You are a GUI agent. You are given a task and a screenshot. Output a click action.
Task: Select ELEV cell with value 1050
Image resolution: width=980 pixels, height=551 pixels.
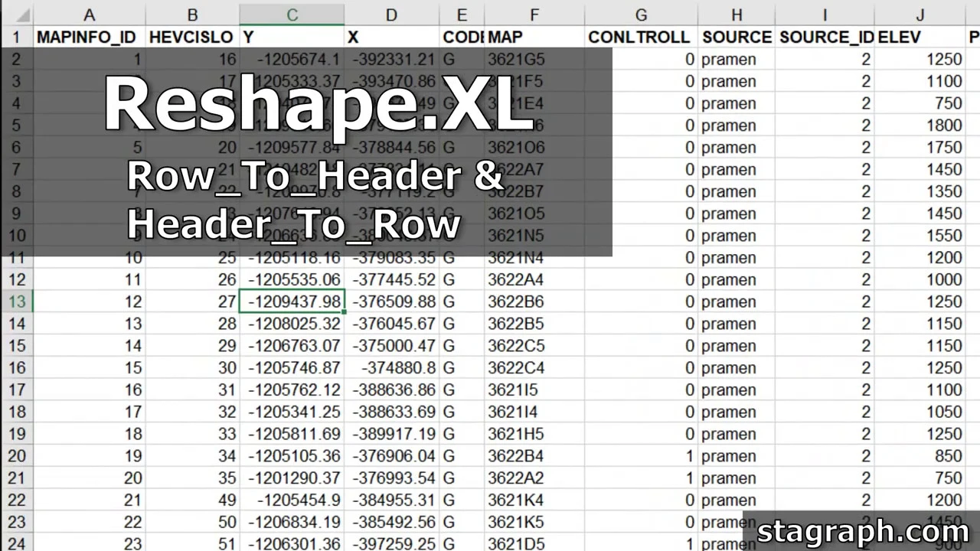pyautogui.click(x=920, y=412)
